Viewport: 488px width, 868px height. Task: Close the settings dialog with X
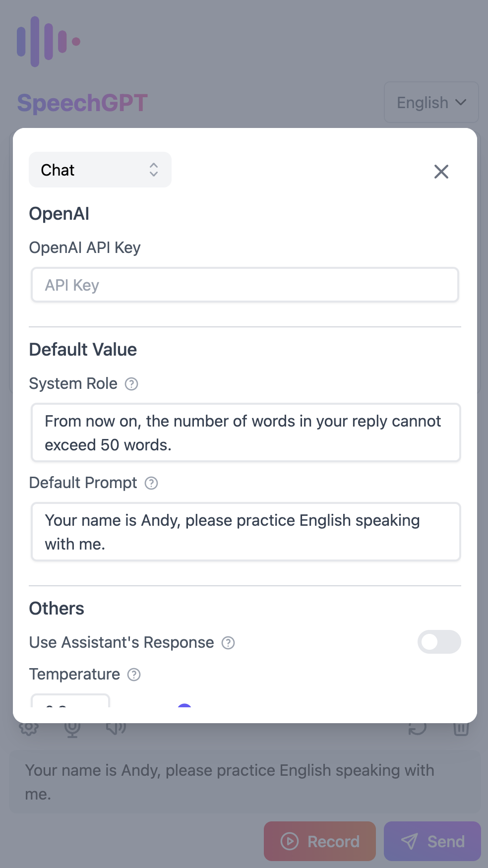[441, 172]
